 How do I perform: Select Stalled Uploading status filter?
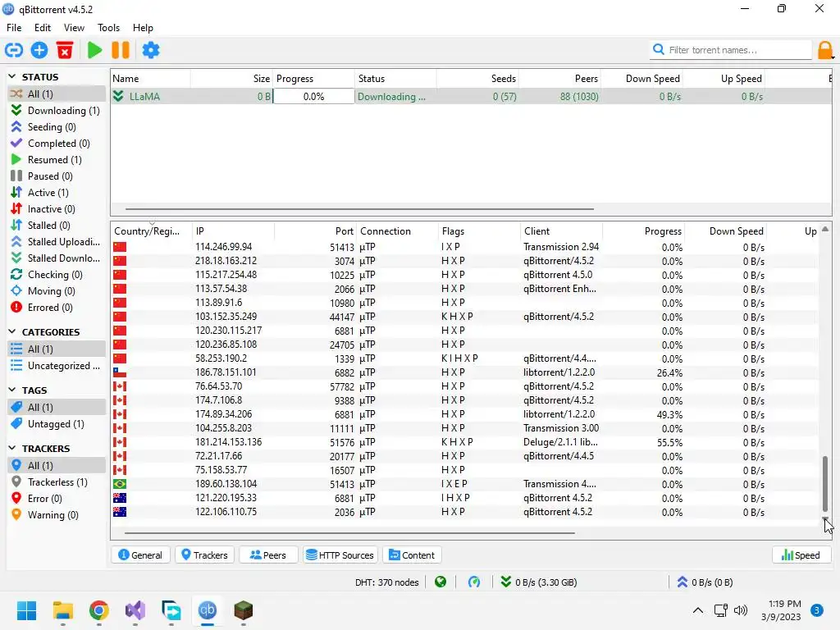coord(57,242)
